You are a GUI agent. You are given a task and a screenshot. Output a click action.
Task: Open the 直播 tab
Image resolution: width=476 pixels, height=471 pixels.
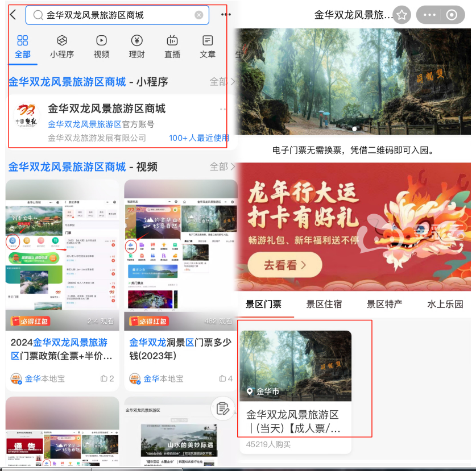click(172, 47)
